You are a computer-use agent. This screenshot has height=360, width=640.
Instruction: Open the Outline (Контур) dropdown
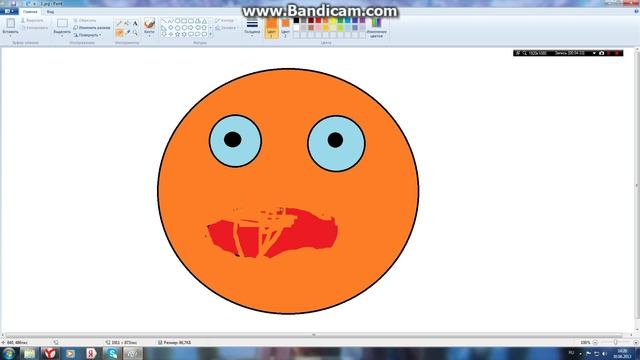[225, 20]
